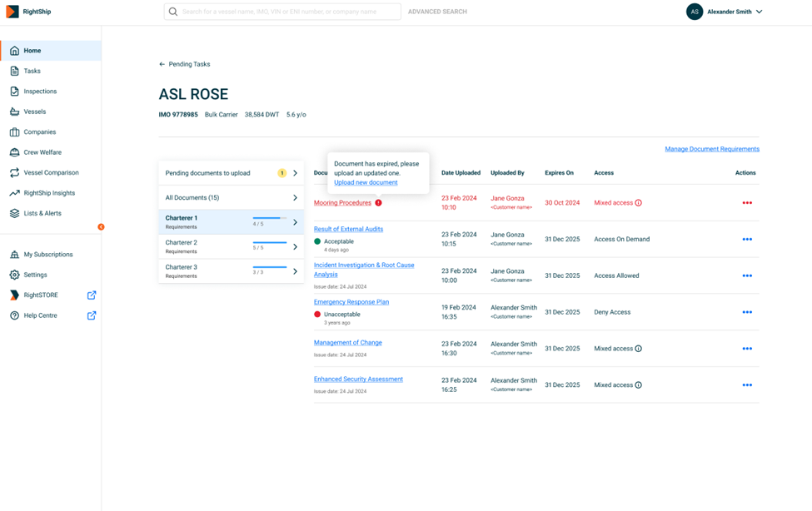Expand the Pending documents to upload row
812x511 pixels.
(x=231, y=173)
